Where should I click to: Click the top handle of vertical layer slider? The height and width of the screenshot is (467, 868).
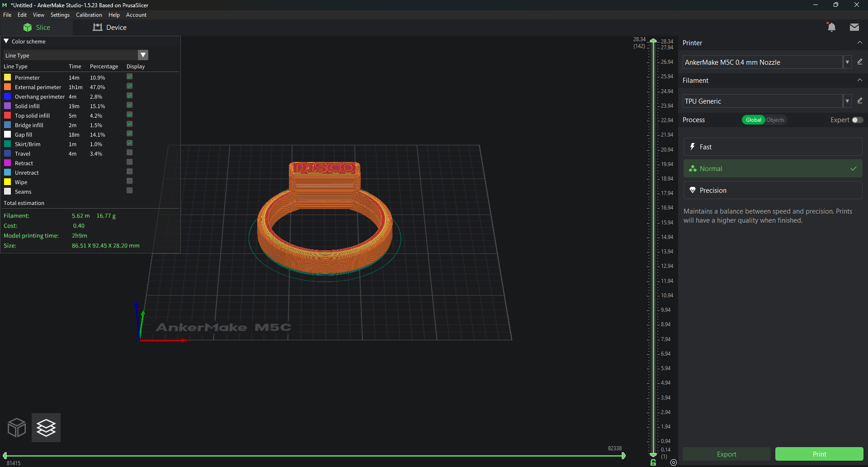coord(653,41)
